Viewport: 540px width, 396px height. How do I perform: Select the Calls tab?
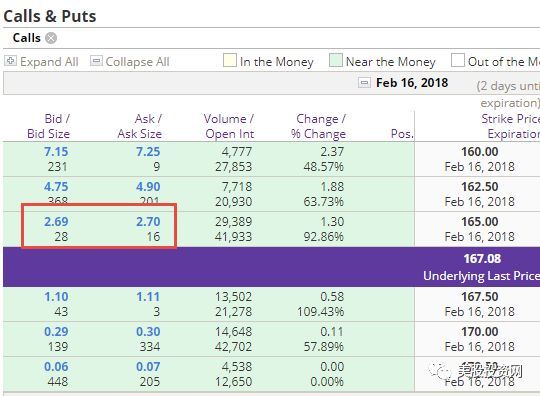(27, 38)
